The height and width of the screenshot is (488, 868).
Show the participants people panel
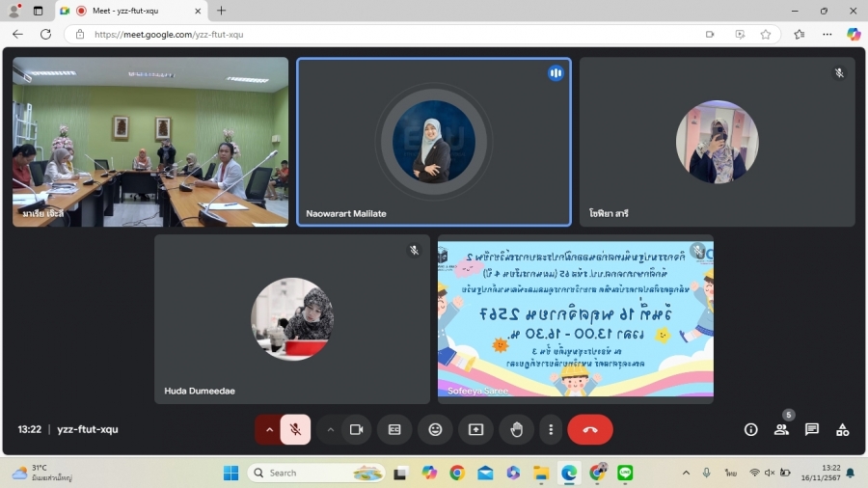pos(781,429)
